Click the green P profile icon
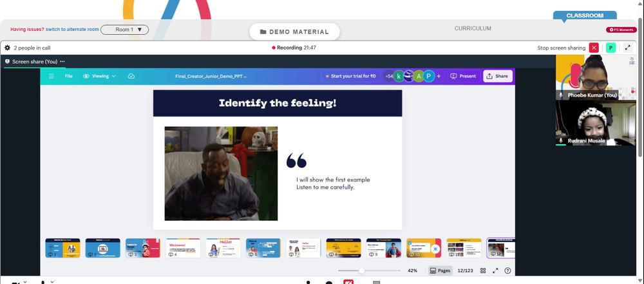This screenshot has height=284, width=644. pyautogui.click(x=611, y=48)
